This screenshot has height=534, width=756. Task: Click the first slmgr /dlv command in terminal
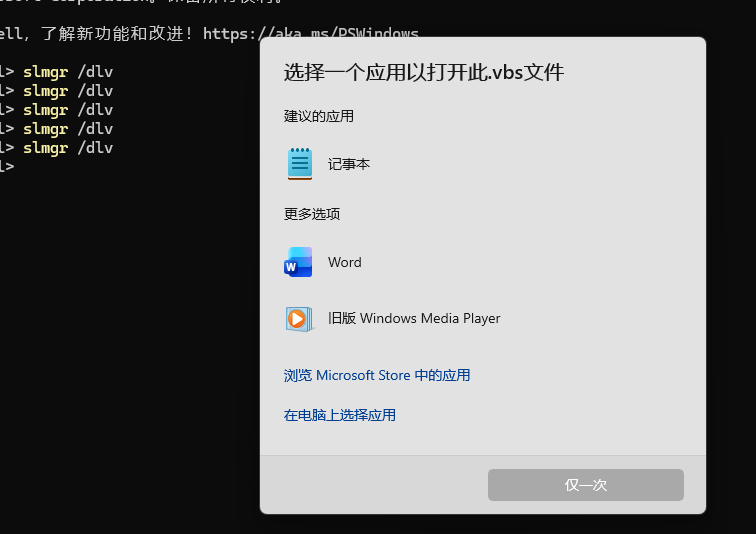coord(68,72)
